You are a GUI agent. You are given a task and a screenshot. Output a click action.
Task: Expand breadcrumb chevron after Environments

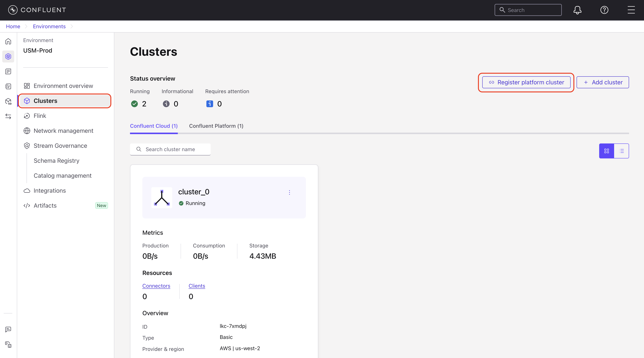(x=72, y=27)
